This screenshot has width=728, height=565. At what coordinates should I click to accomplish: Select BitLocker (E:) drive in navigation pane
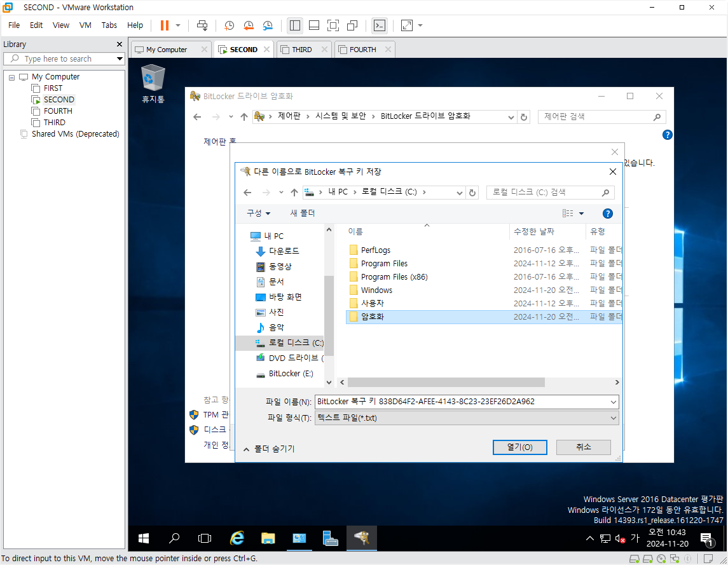291,374
